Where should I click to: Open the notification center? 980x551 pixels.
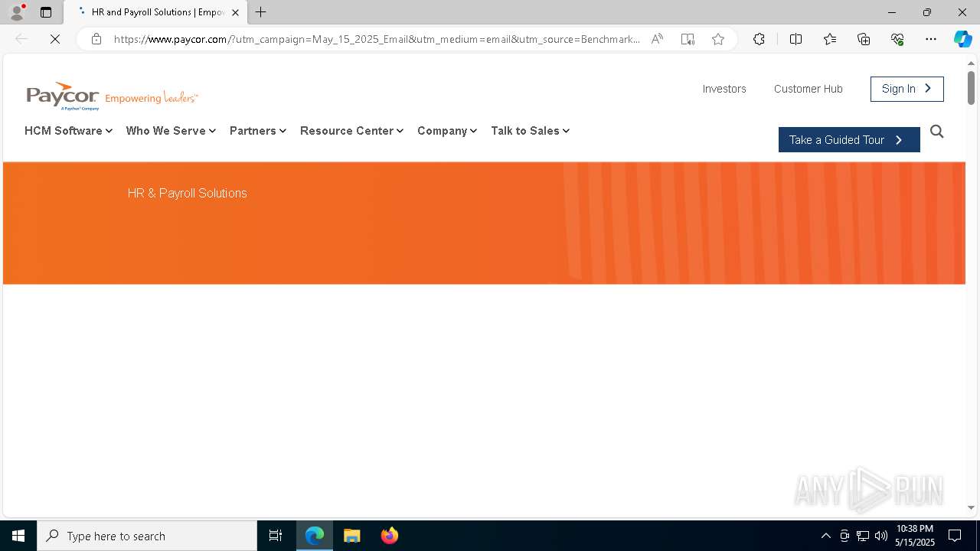(x=955, y=536)
